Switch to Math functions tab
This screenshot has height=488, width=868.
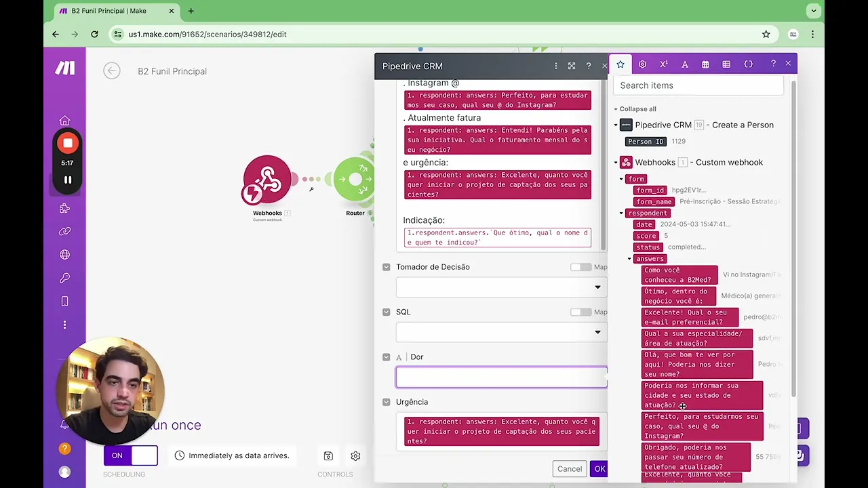click(x=663, y=64)
